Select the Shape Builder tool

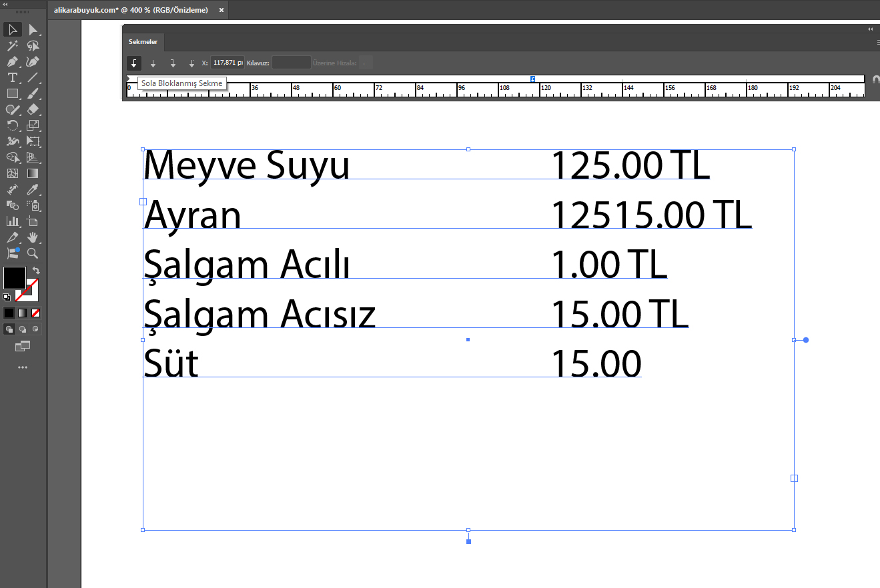coord(13,157)
